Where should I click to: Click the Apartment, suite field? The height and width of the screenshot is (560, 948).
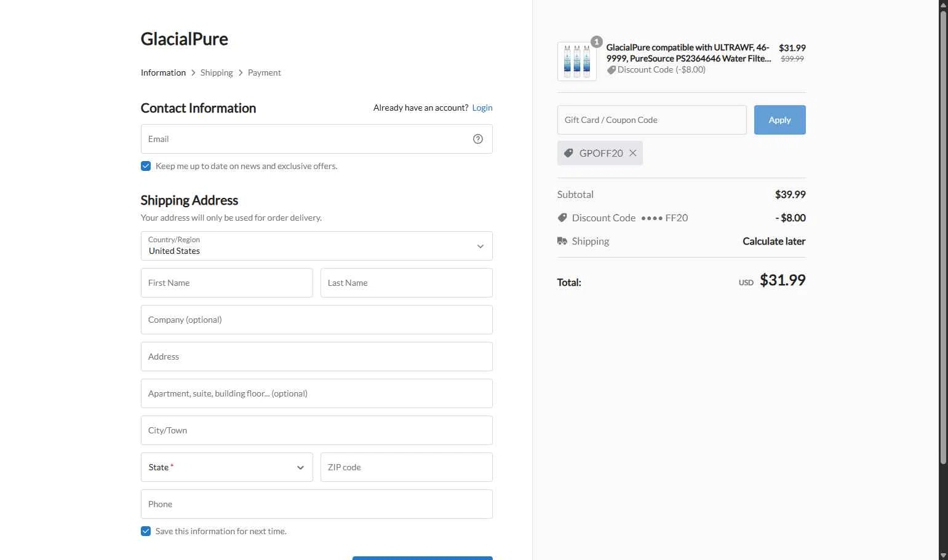(x=317, y=393)
